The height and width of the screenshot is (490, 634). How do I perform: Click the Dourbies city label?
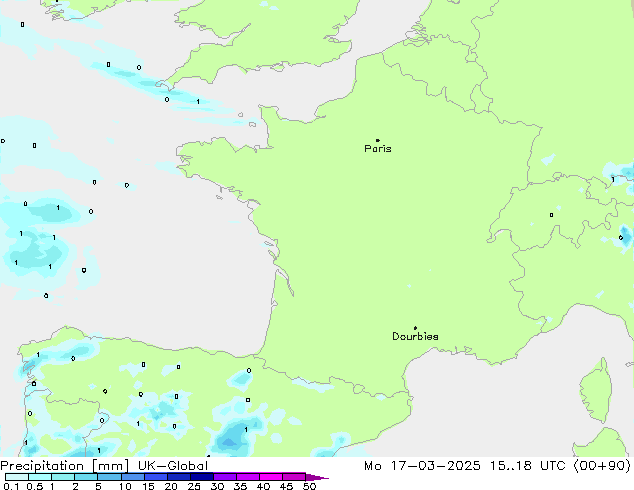415,336
